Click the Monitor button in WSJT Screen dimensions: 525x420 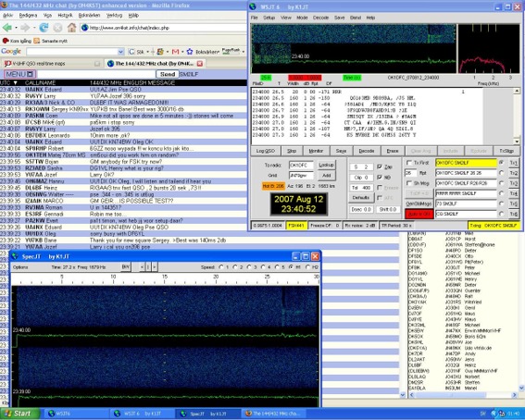tap(316, 151)
